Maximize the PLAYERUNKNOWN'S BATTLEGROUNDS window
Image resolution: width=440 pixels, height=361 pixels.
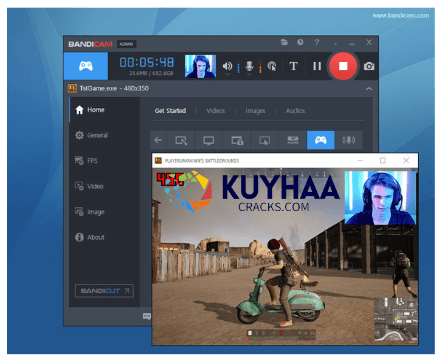click(383, 160)
